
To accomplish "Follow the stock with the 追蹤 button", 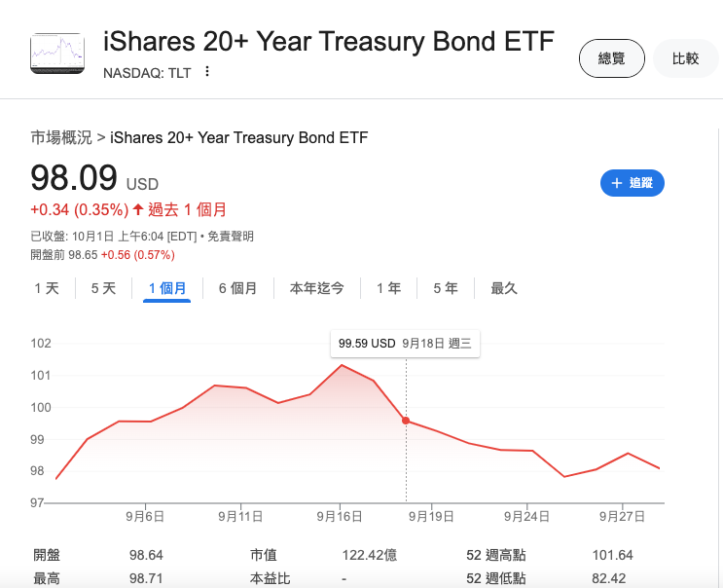I will point(633,183).
